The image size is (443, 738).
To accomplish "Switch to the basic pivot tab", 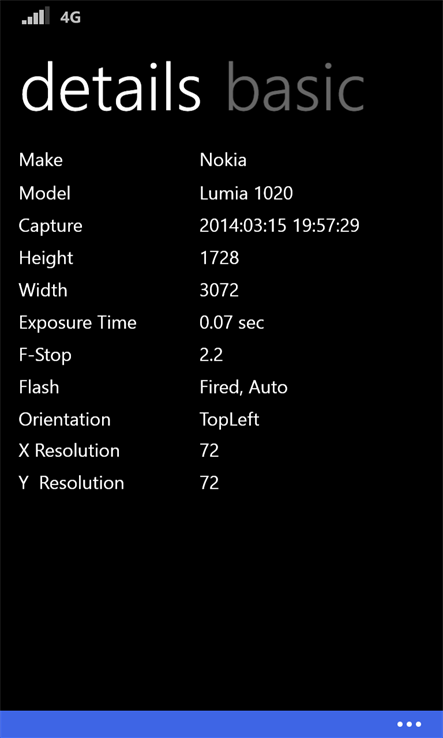I will point(296,88).
